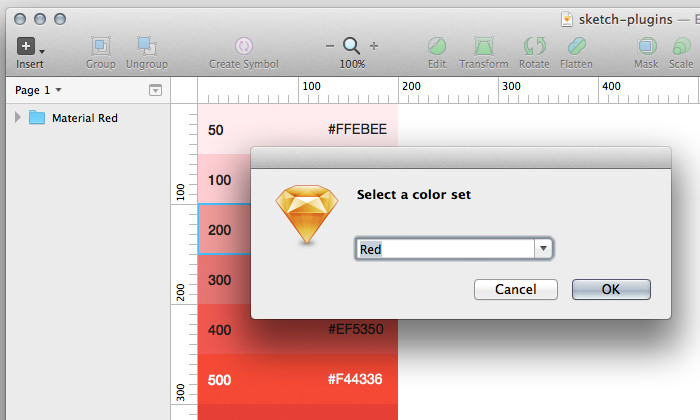Select the 50 #FFEBEE color swatch
Viewport: 700px width, 420px height.
pyautogui.click(x=298, y=129)
